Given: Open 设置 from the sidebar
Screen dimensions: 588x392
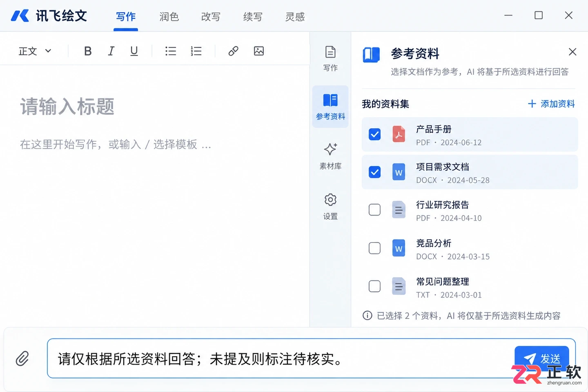Looking at the screenshot, I should point(330,207).
